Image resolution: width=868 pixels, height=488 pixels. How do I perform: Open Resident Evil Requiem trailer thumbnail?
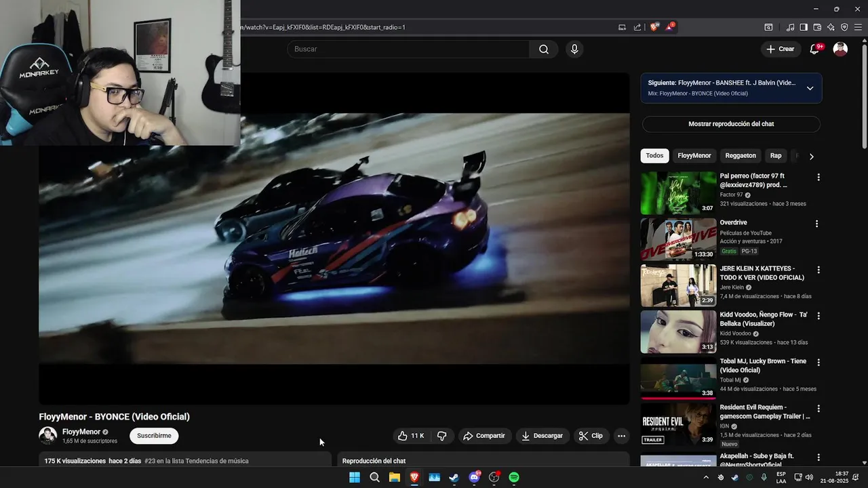coord(678,424)
